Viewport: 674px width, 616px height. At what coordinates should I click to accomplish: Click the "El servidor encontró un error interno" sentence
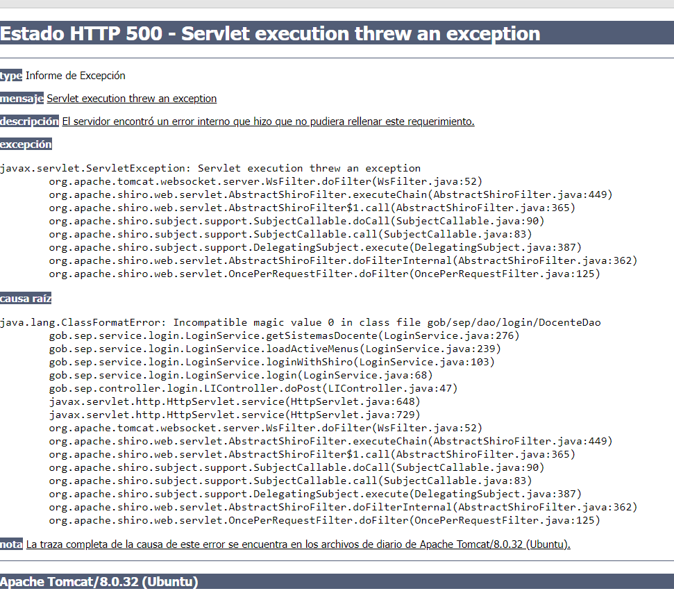268,122
